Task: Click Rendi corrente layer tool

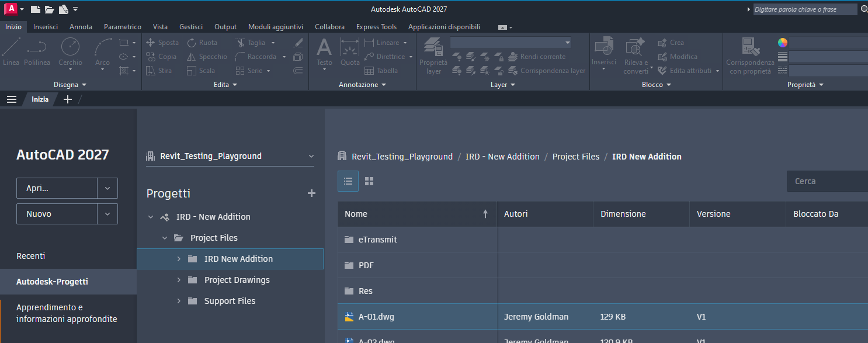Action: (x=536, y=57)
